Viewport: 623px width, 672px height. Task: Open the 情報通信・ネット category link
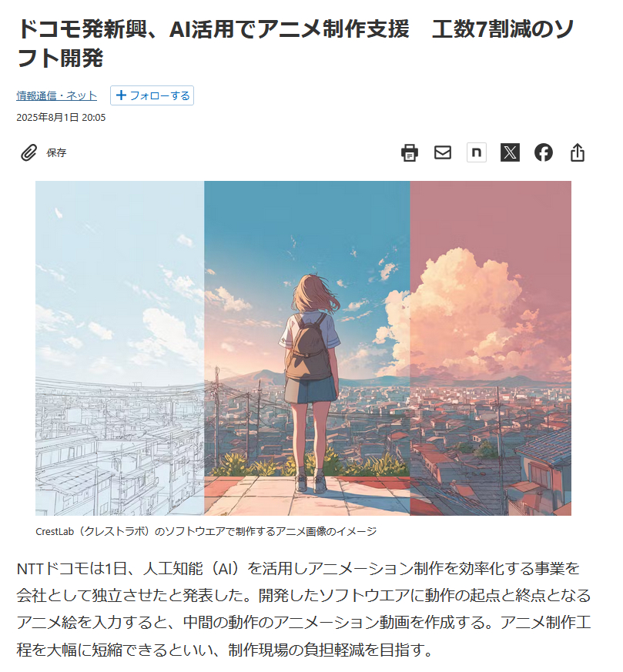coord(56,95)
